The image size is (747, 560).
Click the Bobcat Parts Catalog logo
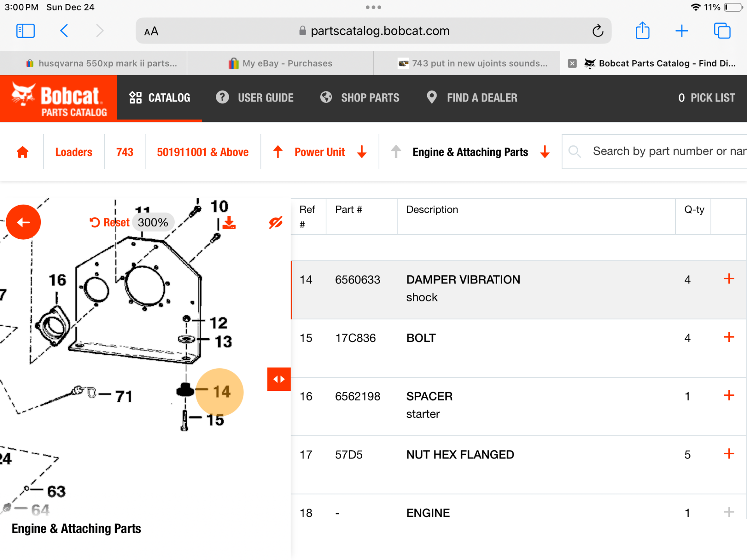[58, 98]
